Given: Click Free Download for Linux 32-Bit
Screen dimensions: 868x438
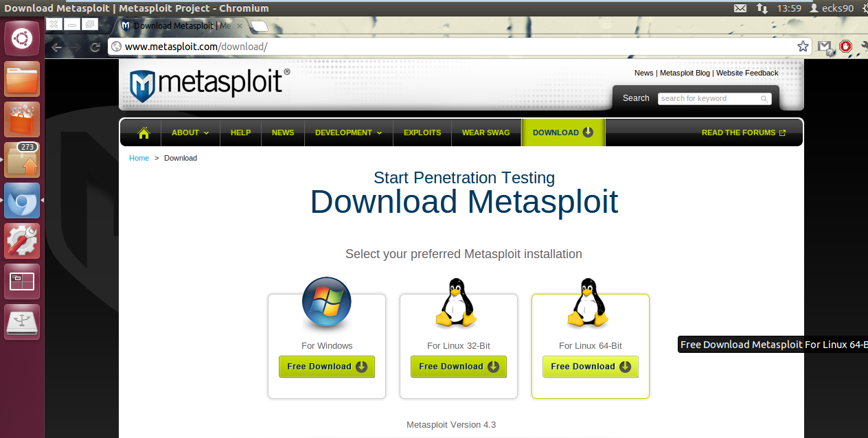Looking at the screenshot, I should click(x=459, y=367).
